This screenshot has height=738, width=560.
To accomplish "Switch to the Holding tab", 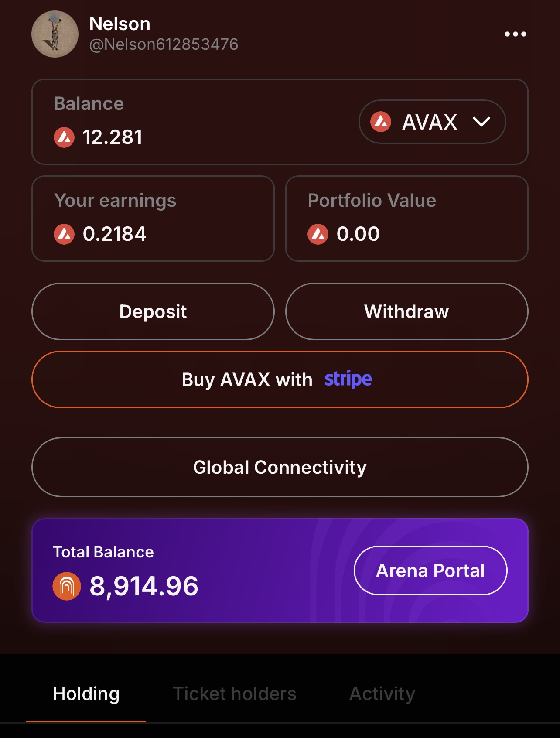I will click(86, 694).
